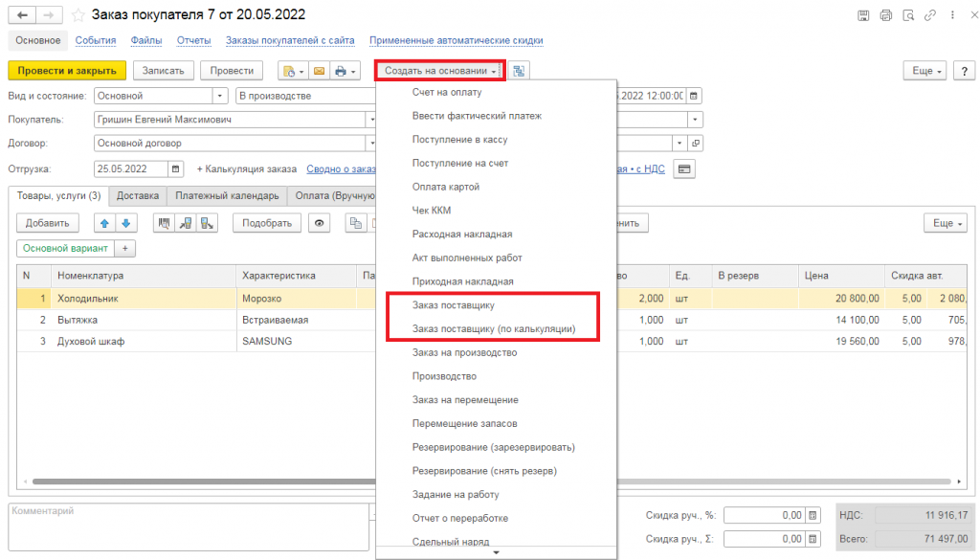Viewport: 980px width, 560px height.
Task: Open calculator for Скидка руч., Σ field
Action: [x=813, y=539]
